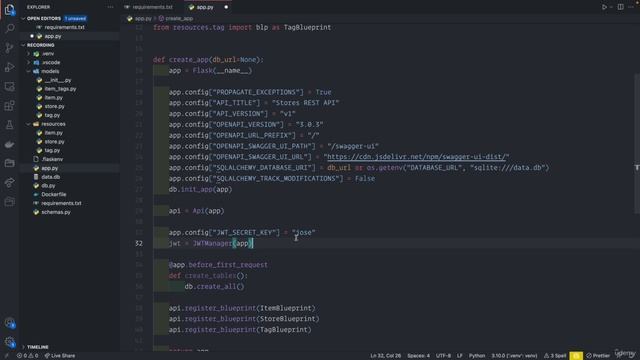This screenshot has height=360, width=640.
Task: Change the UTF-8 file encoding
Action: pyautogui.click(x=443, y=356)
